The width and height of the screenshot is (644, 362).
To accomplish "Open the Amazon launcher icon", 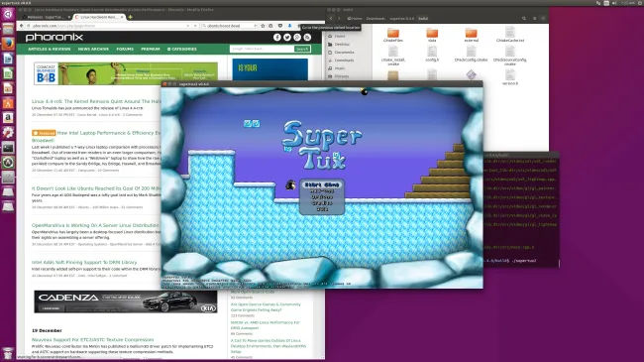I will tap(8, 118).
